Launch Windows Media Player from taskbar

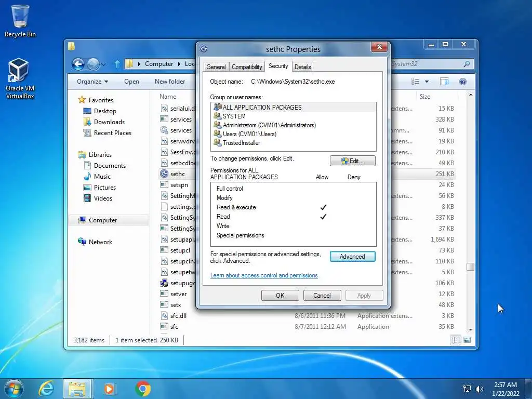pyautogui.click(x=109, y=389)
